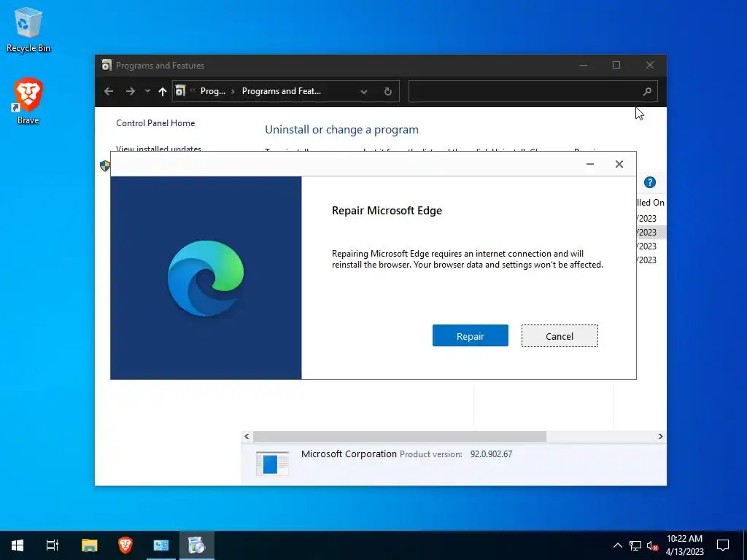Click the Microsoft Corporation publisher text
This screenshot has width=747, height=560.
(349, 454)
